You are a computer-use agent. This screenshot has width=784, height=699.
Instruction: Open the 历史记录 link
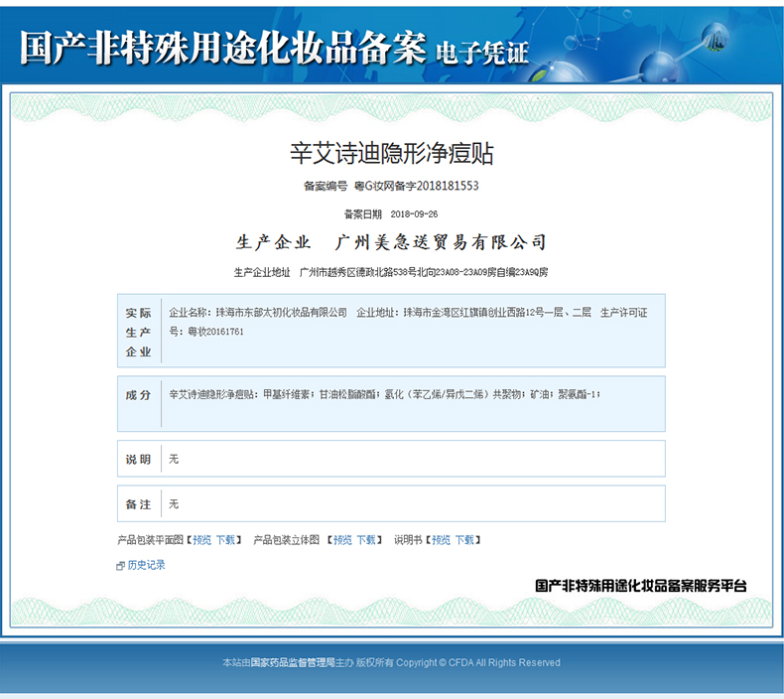pyautogui.click(x=146, y=565)
